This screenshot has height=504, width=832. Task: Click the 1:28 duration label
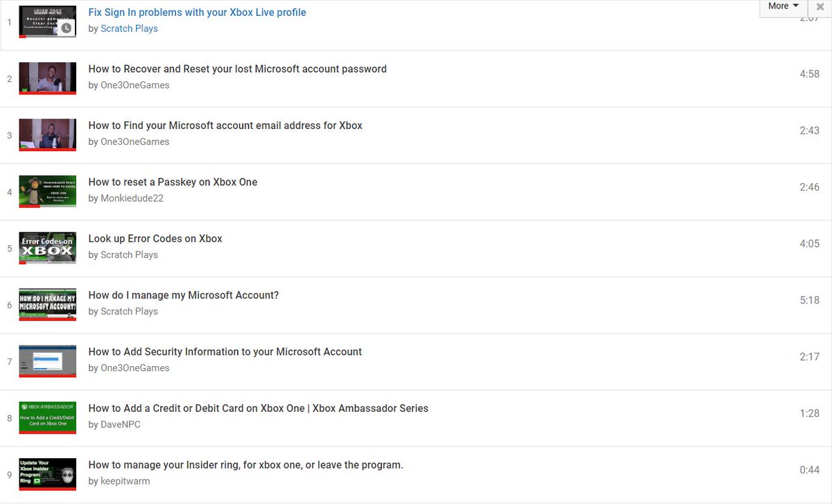[x=809, y=414]
